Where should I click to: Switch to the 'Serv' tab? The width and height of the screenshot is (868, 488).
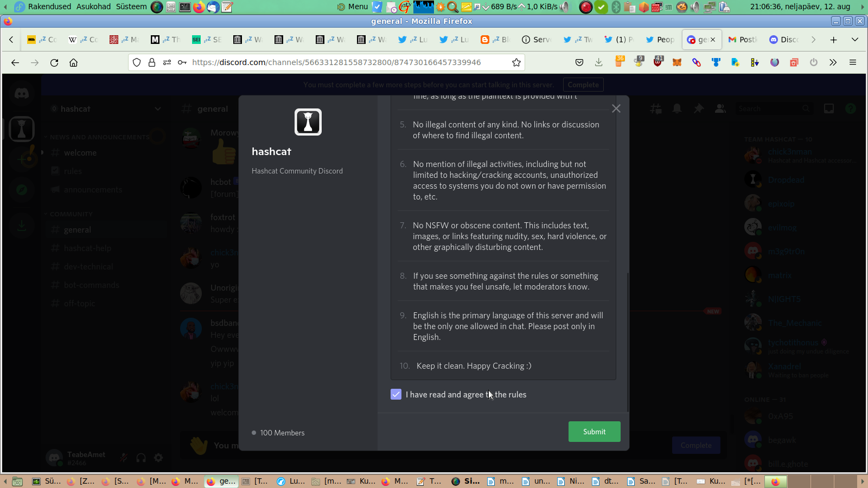coord(537,40)
